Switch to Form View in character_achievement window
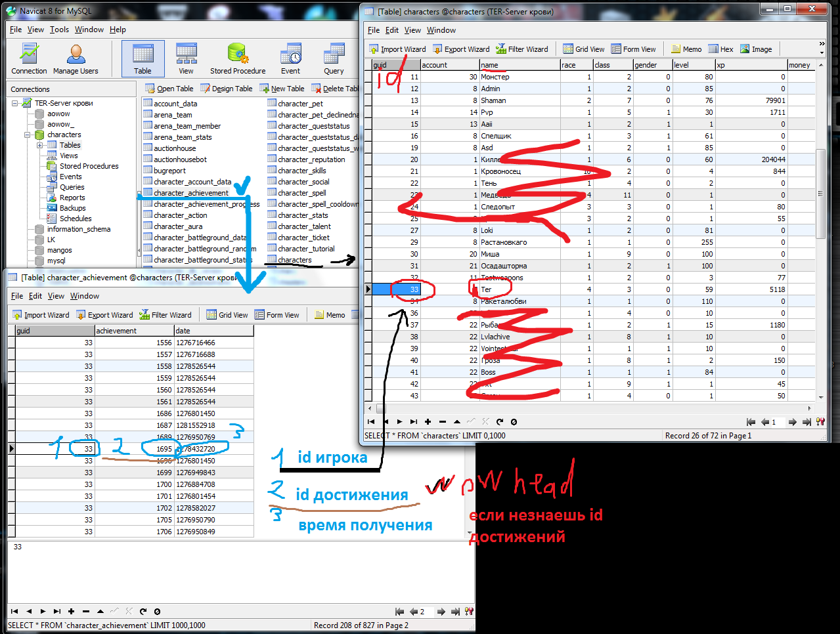Viewport: 840px width, 634px height. click(x=276, y=315)
